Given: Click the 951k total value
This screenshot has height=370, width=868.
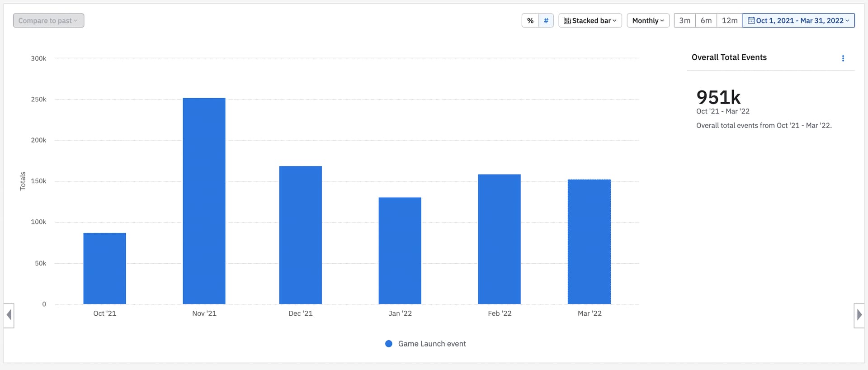Looking at the screenshot, I should pyautogui.click(x=718, y=97).
